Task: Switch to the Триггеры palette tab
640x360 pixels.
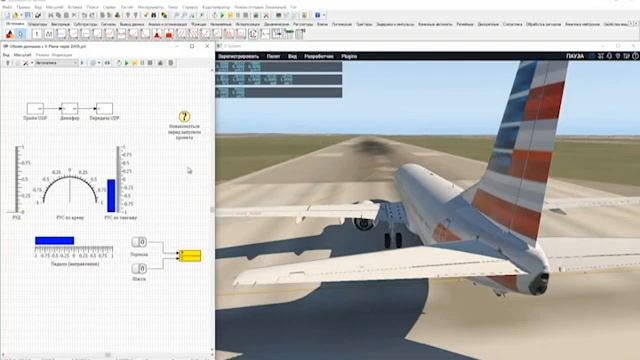Action: click(364, 24)
